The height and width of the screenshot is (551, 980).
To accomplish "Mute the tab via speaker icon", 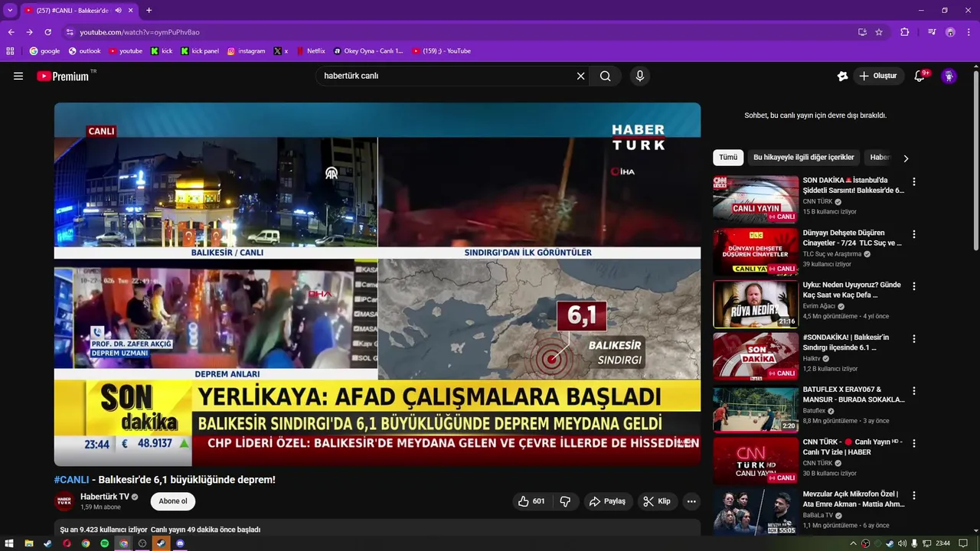I will [x=119, y=11].
